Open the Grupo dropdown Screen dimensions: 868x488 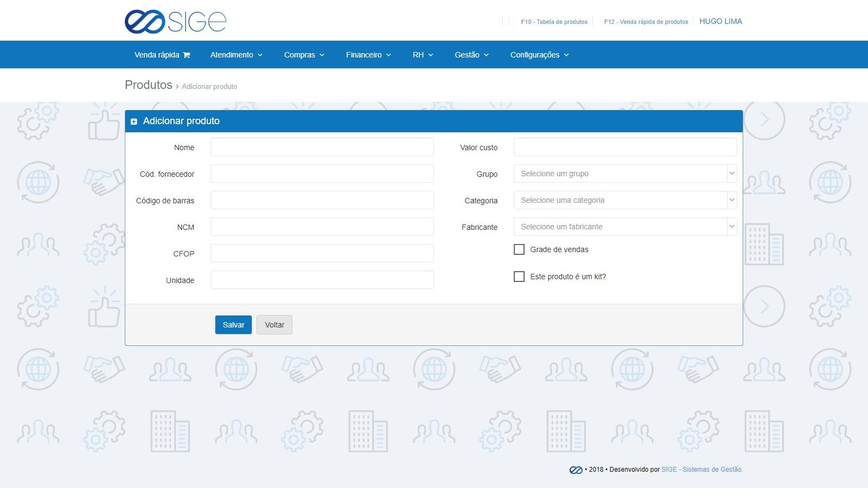point(625,174)
